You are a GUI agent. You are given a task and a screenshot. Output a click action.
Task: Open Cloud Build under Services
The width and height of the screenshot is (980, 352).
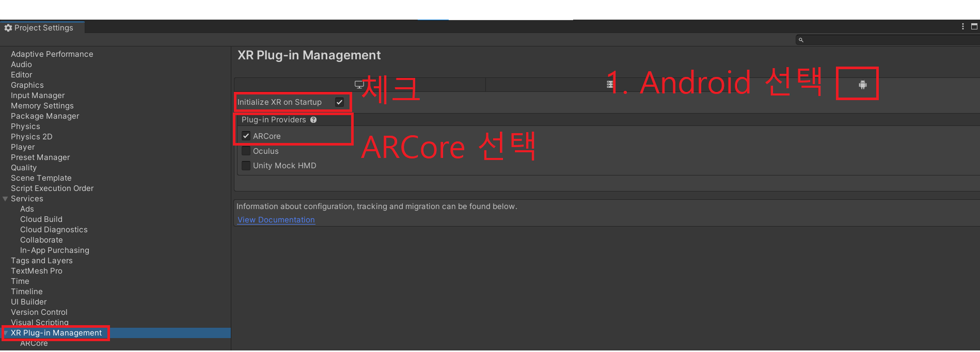(41, 219)
